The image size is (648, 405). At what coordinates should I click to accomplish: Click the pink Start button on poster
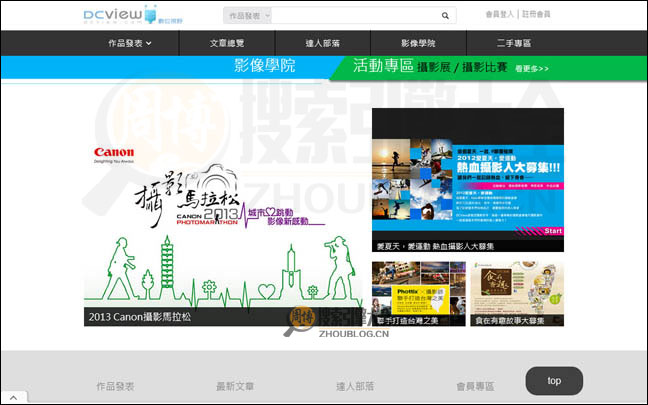click(553, 231)
